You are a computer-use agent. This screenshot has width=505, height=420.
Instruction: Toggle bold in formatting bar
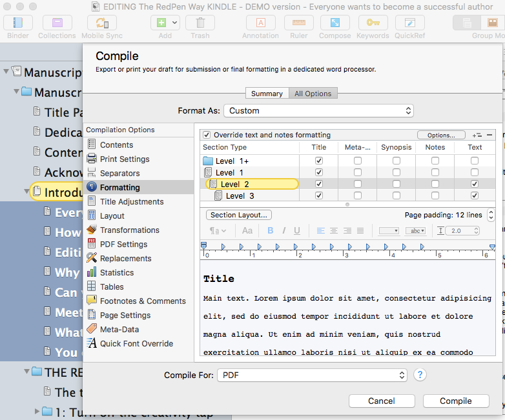270,230
